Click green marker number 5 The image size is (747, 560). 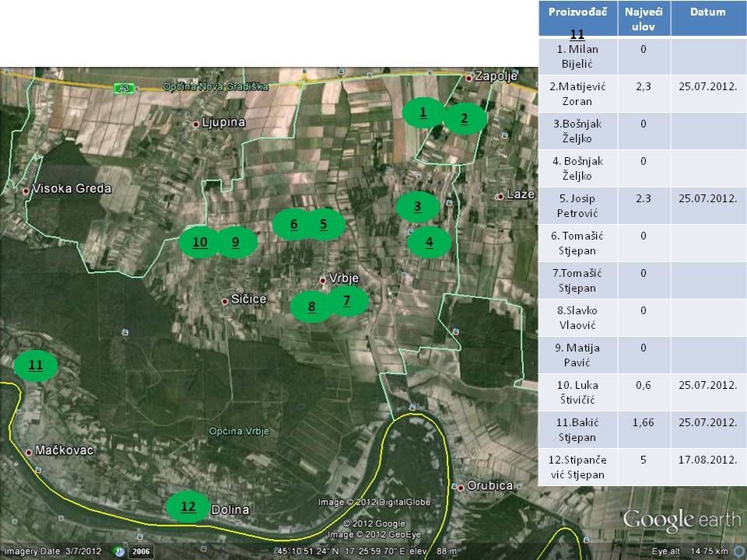point(322,225)
